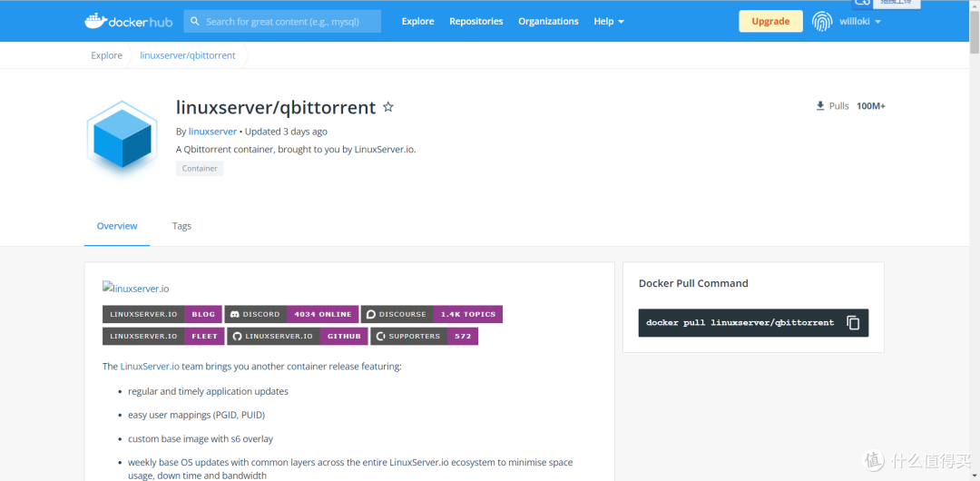980x481 pixels.
Task: Open Repositories in top navigation
Action: point(476,21)
